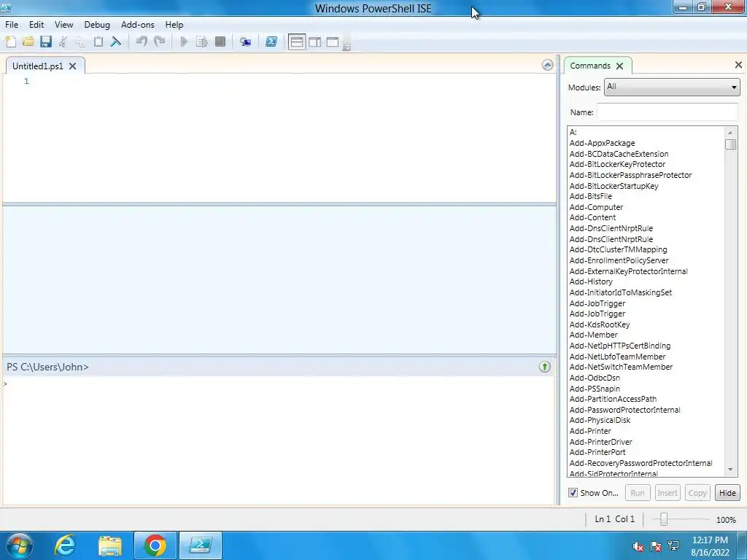Run selection using the page-with-arrow icon
This screenshot has width=747, height=560.
point(202,42)
